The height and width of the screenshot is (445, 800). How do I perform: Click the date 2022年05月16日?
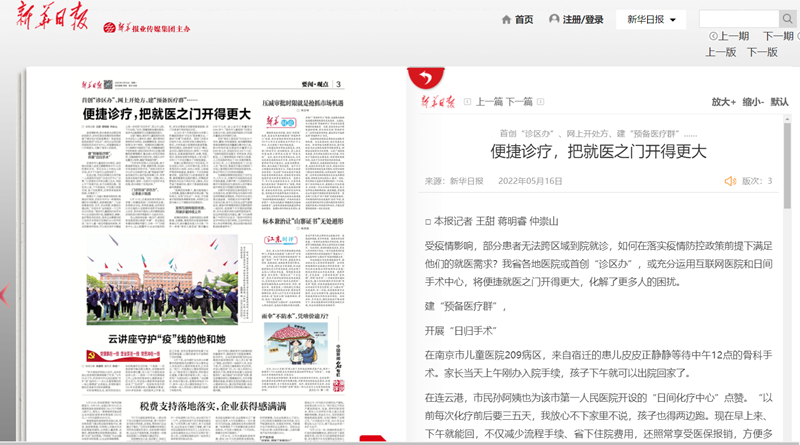tap(530, 181)
